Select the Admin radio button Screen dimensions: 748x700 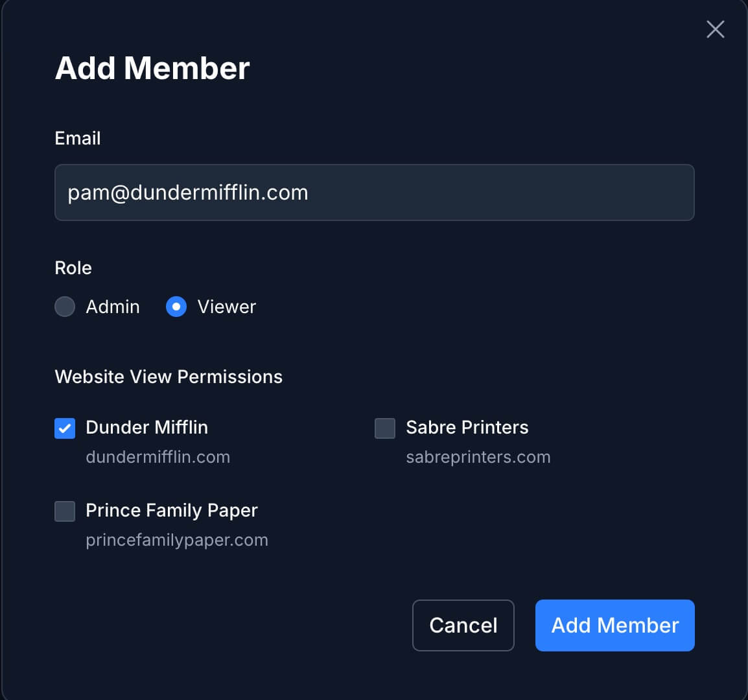(65, 307)
